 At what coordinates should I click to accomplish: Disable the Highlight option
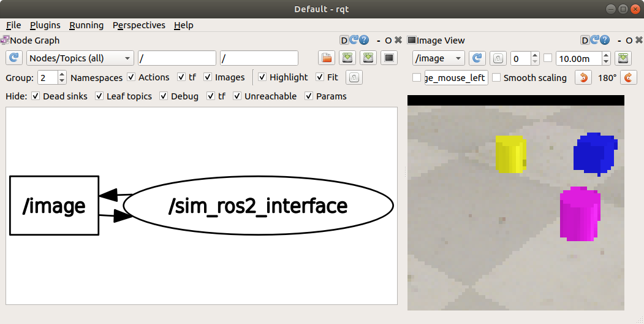262,77
